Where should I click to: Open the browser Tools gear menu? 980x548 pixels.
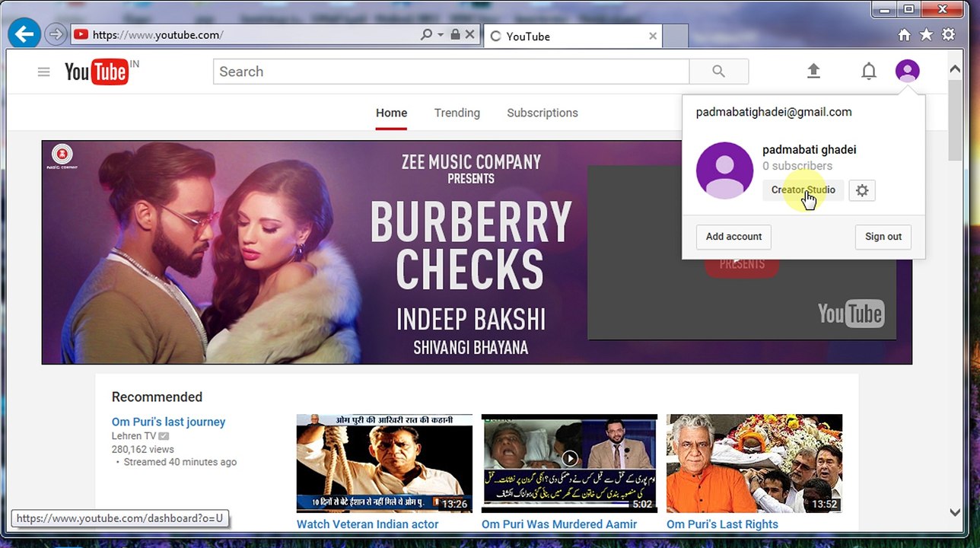point(948,34)
